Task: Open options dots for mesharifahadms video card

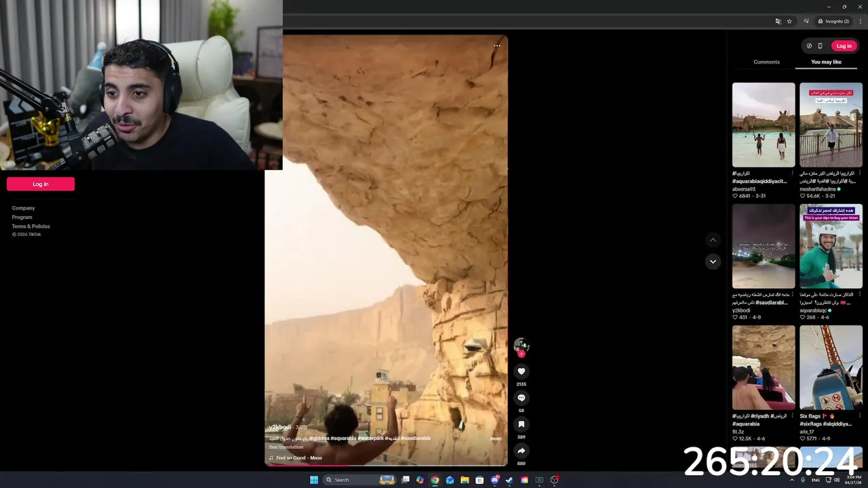Action: click(859, 173)
